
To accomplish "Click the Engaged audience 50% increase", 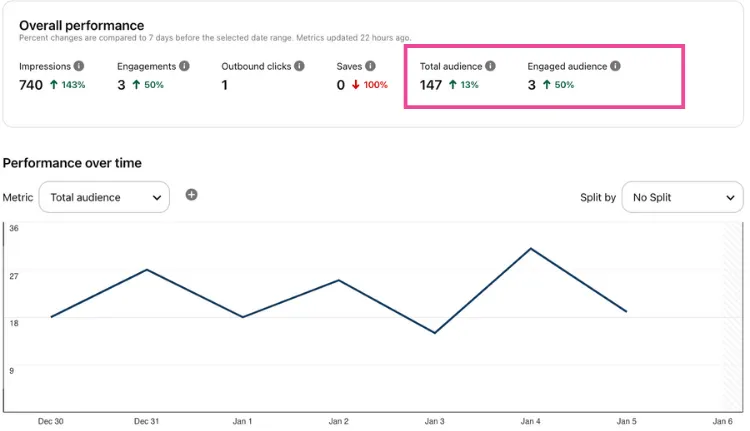I will 558,85.
